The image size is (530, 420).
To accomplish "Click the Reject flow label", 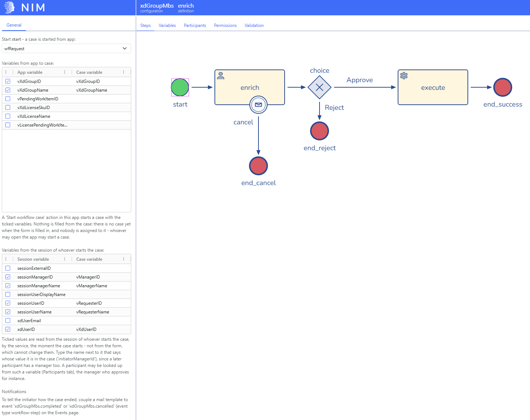I will pos(334,108).
